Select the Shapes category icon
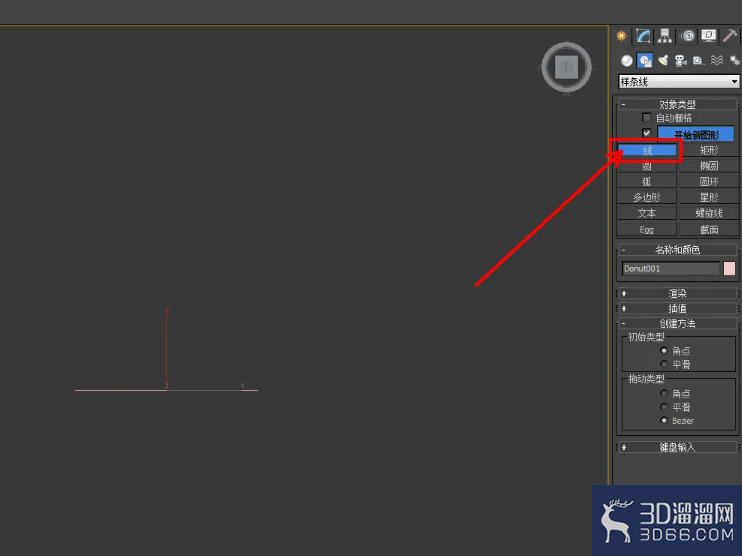Image resolution: width=742 pixels, height=556 pixels. point(645,61)
